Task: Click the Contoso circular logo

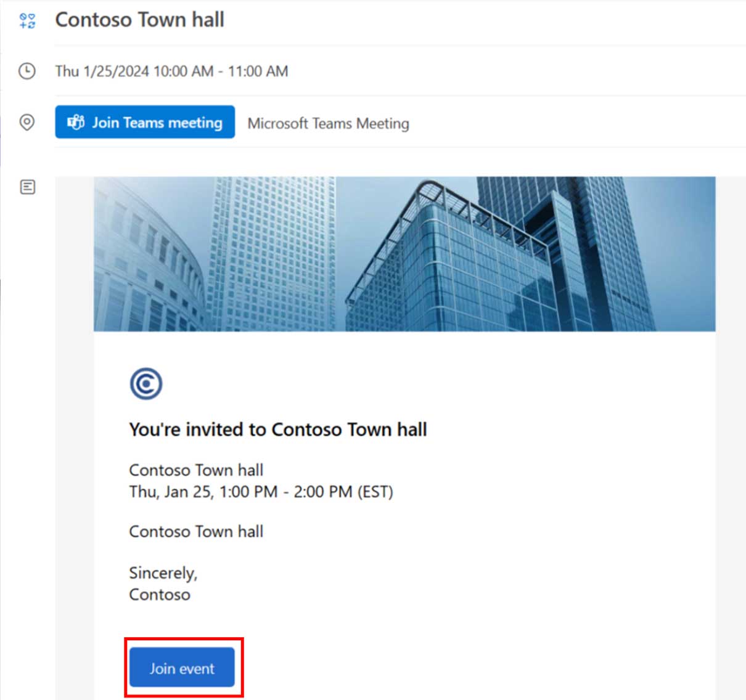Action: click(x=146, y=384)
